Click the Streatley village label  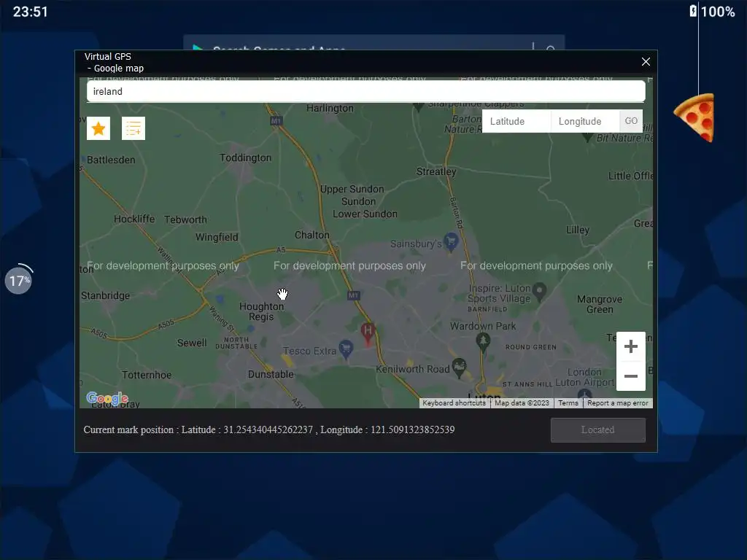coord(436,171)
